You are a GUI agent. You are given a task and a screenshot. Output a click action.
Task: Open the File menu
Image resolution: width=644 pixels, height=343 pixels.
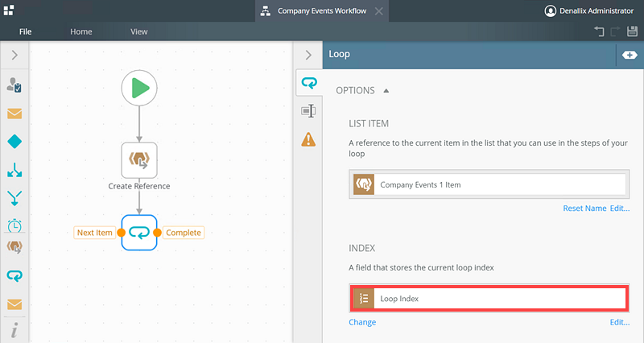(25, 31)
